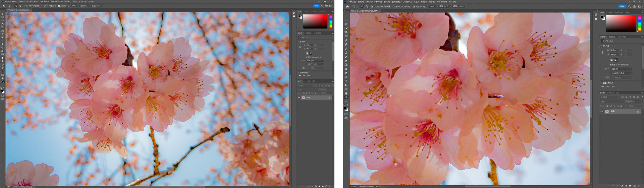
Task: Select the Rectangular Marquee tool in right window
Action: pyautogui.click(x=346, y=20)
